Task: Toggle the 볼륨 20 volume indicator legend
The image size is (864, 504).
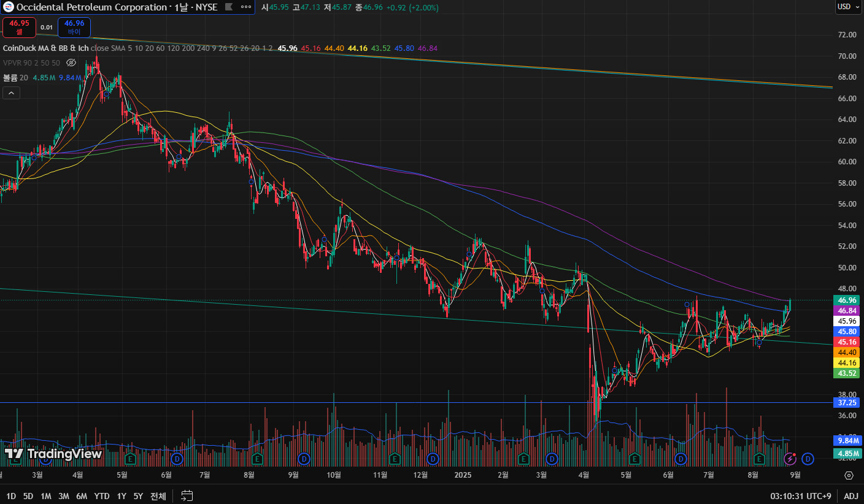Action: click(15, 78)
